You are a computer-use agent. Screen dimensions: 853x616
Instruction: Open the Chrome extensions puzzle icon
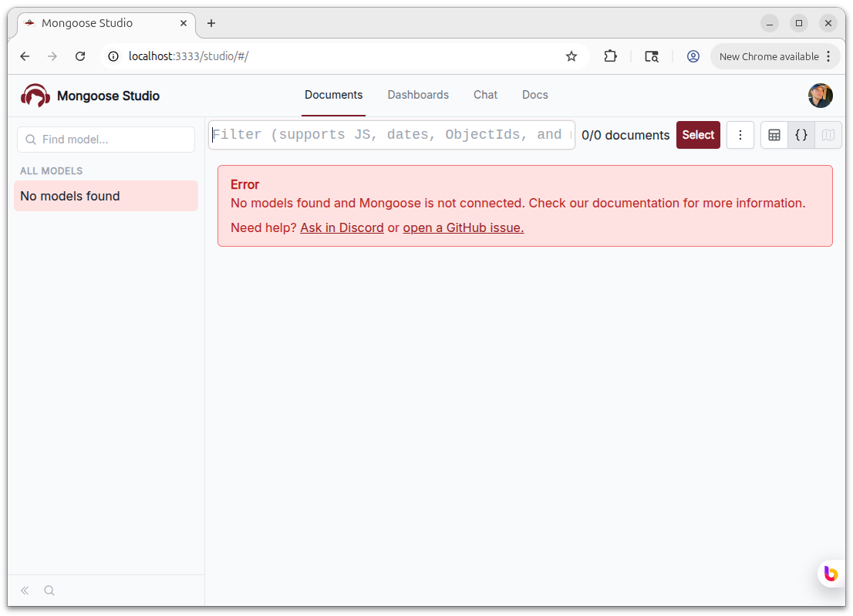pos(610,56)
